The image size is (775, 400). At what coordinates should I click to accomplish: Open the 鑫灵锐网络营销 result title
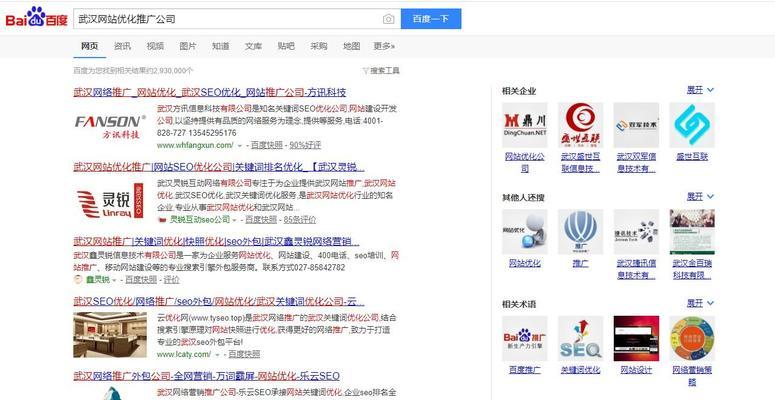tap(216, 242)
